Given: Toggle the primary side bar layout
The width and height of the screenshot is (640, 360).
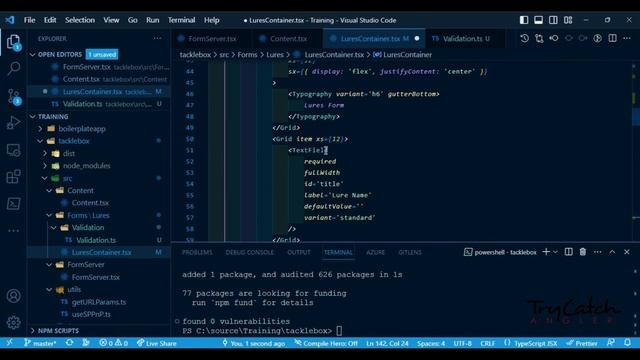Looking at the screenshot, I should point(524,20).
